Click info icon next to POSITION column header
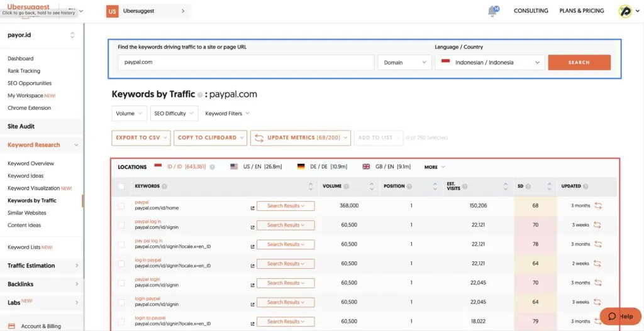Image resolution: width=644 pixels, height=331 pixels. click(x=409, y=186)
